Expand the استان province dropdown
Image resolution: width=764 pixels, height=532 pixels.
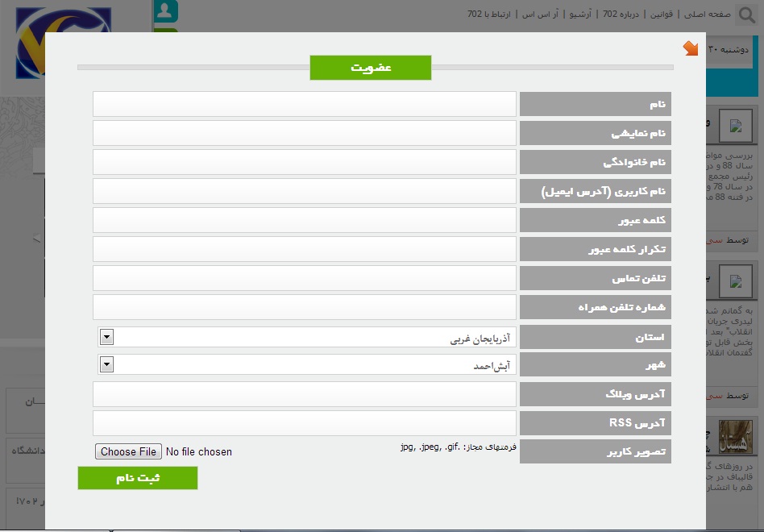307,337
